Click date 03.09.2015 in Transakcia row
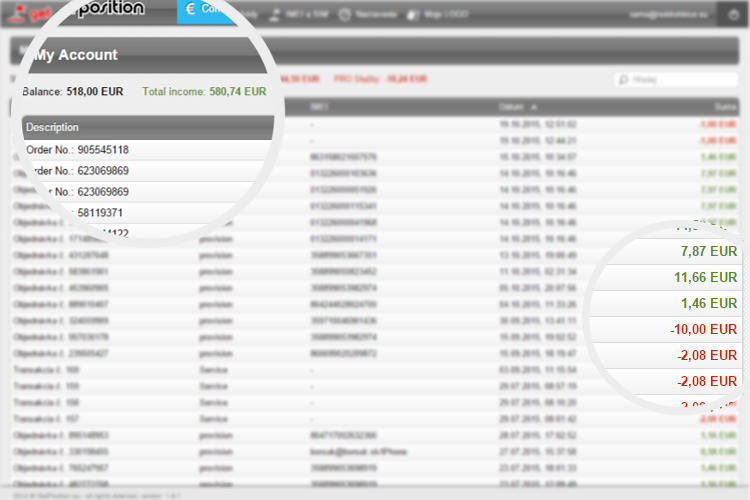750x500 pixels. click(x=538, y=370)
